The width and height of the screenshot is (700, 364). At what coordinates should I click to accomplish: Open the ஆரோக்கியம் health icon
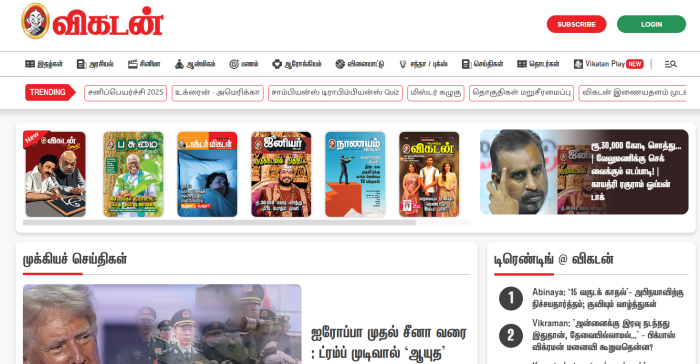[277, 64]
